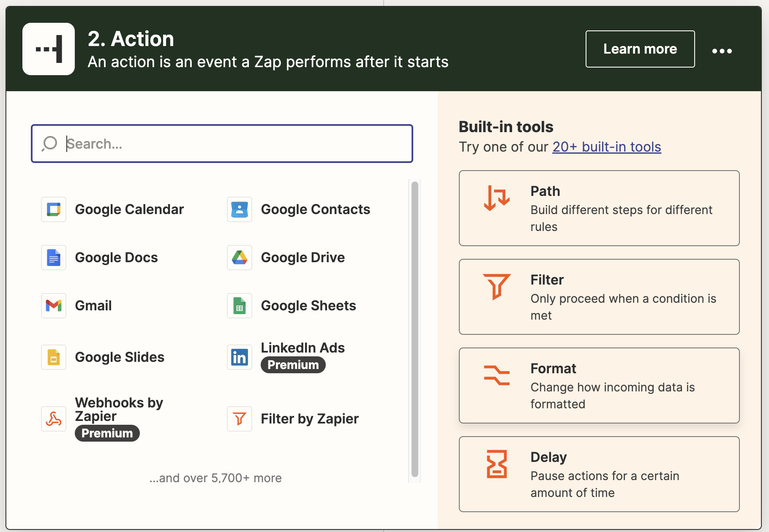Click the '2. Action' step title

pos(131,39)
